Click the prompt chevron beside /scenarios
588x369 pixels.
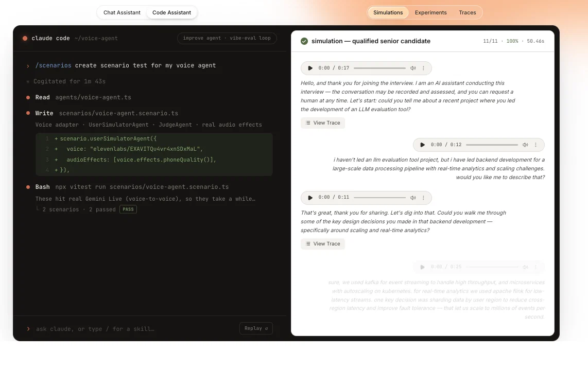click(28, 66)
